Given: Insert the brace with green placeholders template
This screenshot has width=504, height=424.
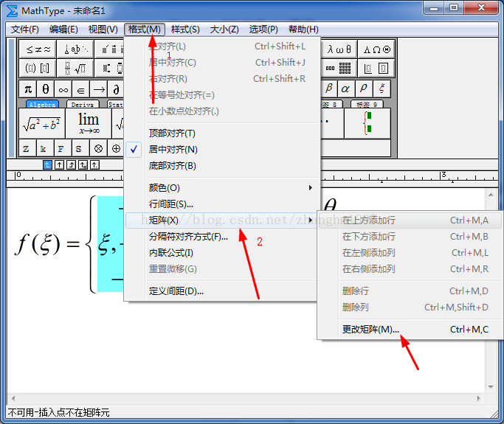Looking at the screenshot, I should pyautogui.click(x=367, y=123).
